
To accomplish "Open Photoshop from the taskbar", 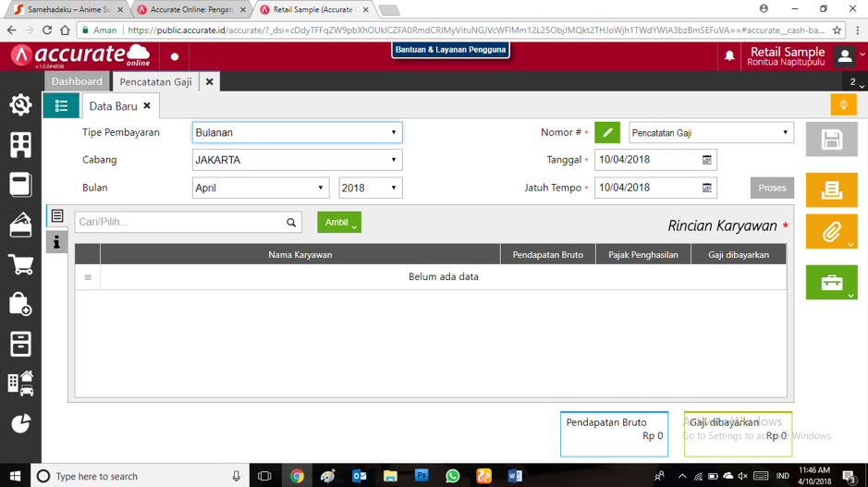I will 422,476.
